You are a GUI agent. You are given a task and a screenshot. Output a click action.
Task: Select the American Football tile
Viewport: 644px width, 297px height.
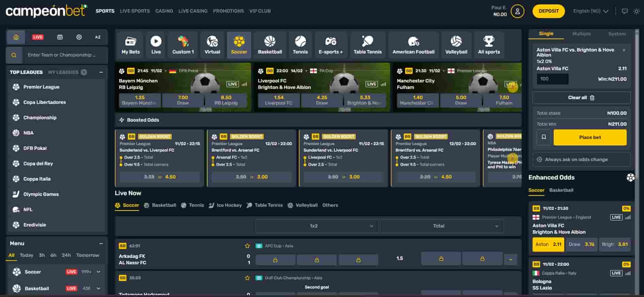[413, 45]
